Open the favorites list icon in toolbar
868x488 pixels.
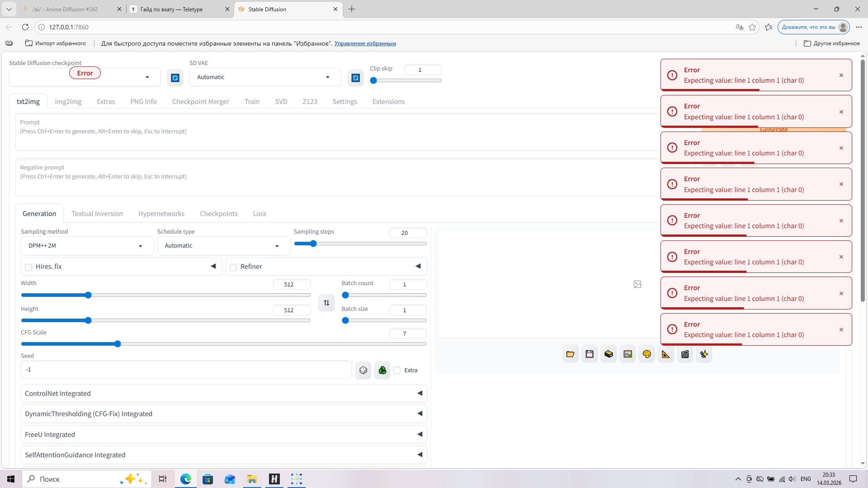(769, 27)
